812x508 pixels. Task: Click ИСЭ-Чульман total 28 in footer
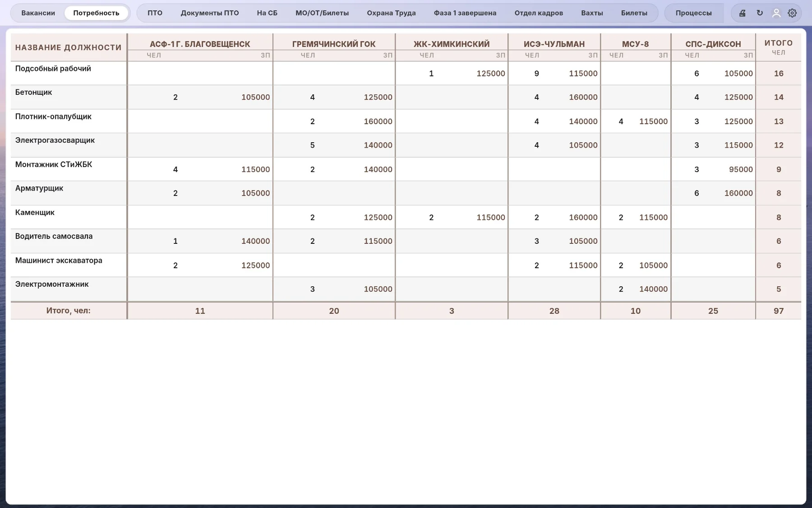[x=554, y=311]
